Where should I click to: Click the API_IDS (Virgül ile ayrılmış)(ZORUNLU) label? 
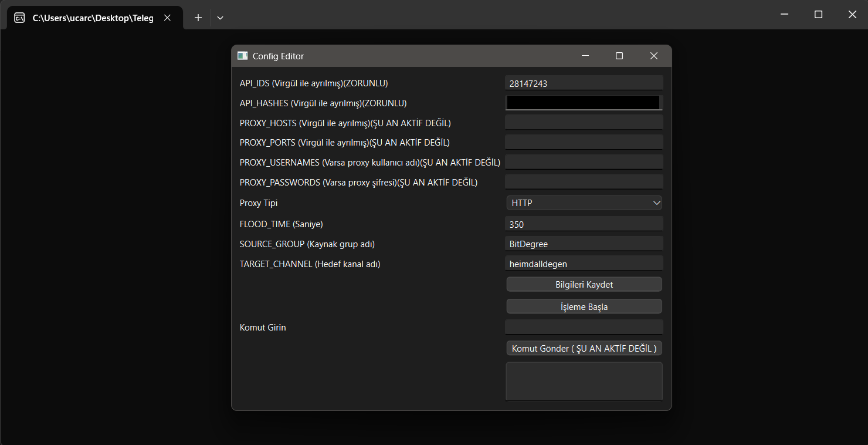click(314, 83)
